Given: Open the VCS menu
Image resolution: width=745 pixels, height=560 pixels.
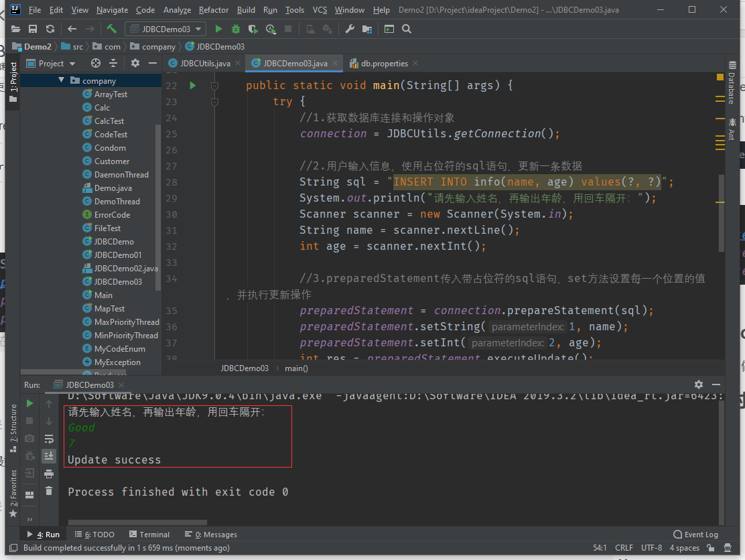Looking at the screenshot, I should pos(320,9).
